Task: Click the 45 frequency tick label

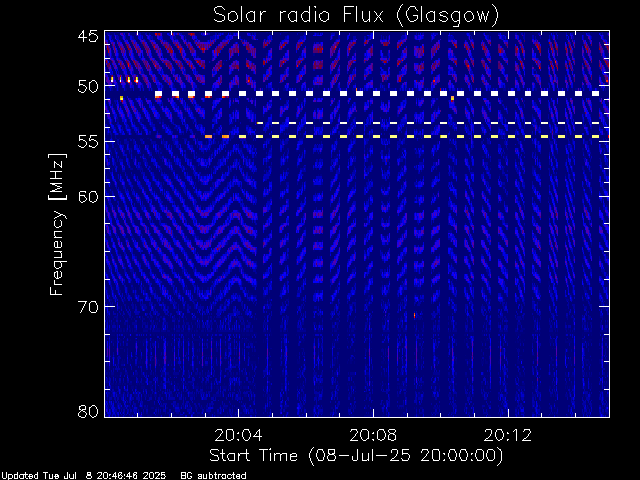Action: pos(88,37)
